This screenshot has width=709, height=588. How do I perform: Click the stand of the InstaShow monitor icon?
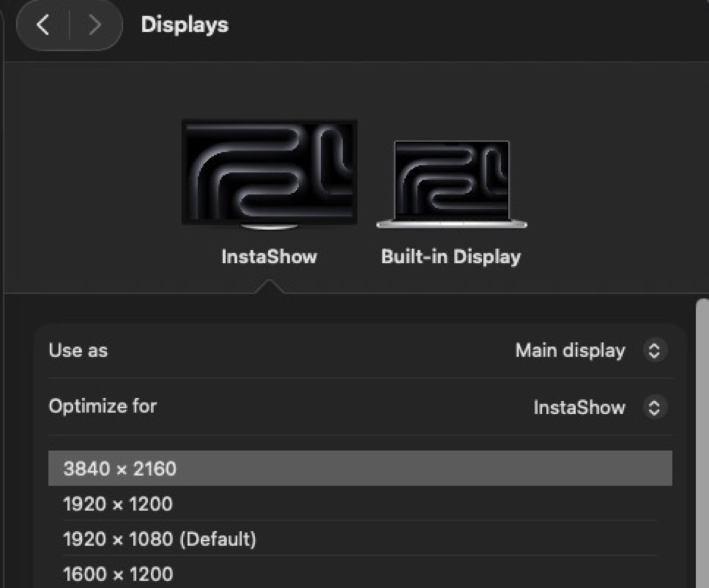(x=269, y=227)
